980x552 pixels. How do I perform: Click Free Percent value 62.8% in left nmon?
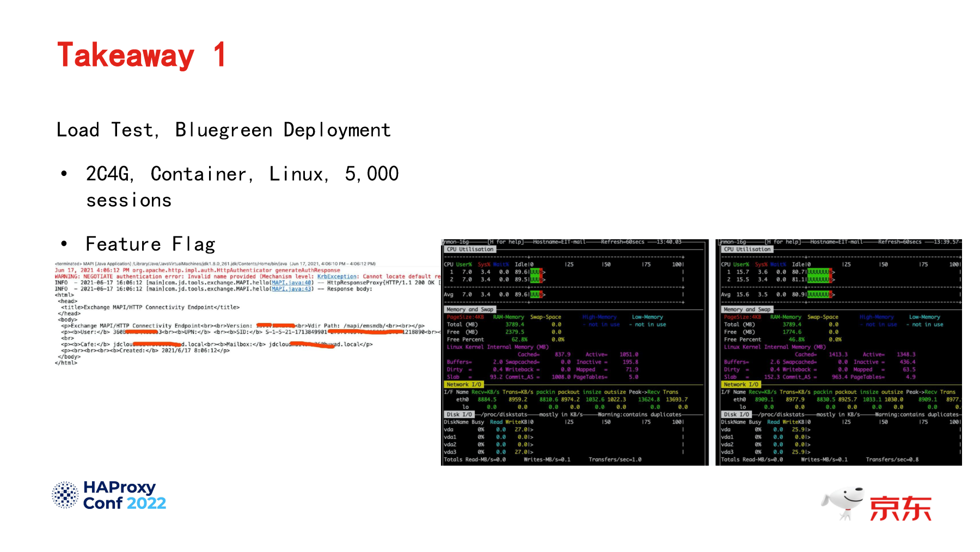(519, 339)
